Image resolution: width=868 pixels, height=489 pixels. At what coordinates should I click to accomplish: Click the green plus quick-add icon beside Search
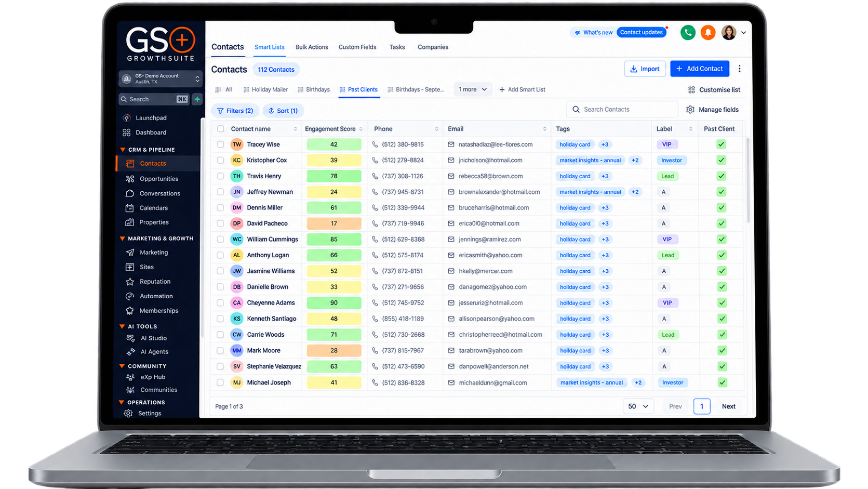pos(197,99)
